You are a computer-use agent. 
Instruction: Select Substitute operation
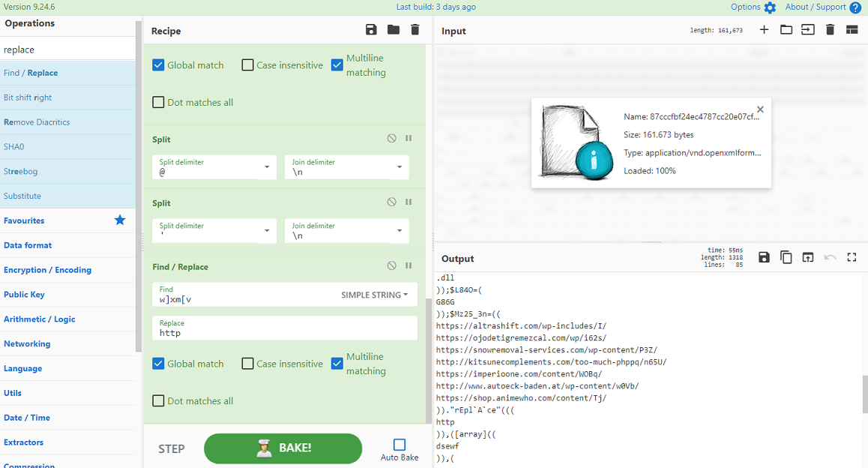67,196
